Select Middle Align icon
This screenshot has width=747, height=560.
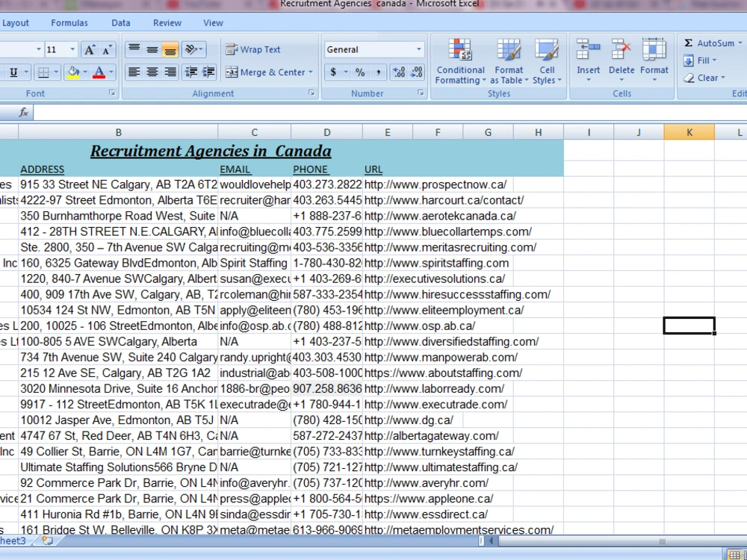(152, 49)
